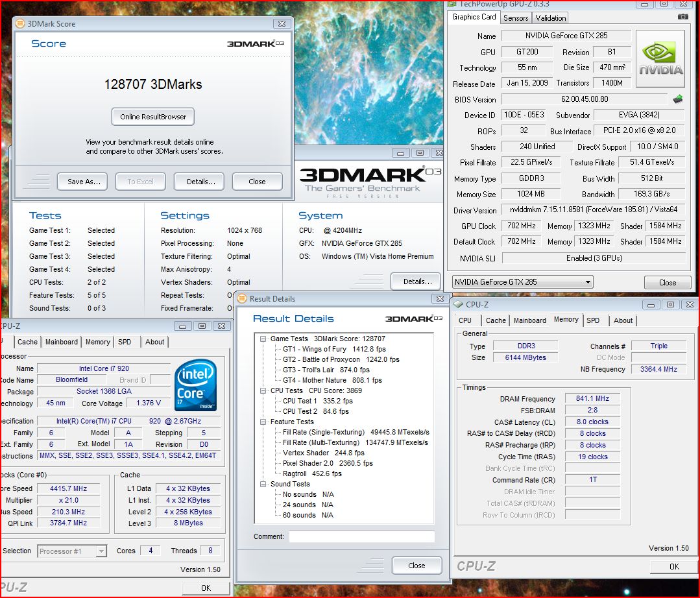Open the Memory tab in left CPU-Z window
Image resolution: width=700 pixels, height=598 pixels.
(97, 342)
